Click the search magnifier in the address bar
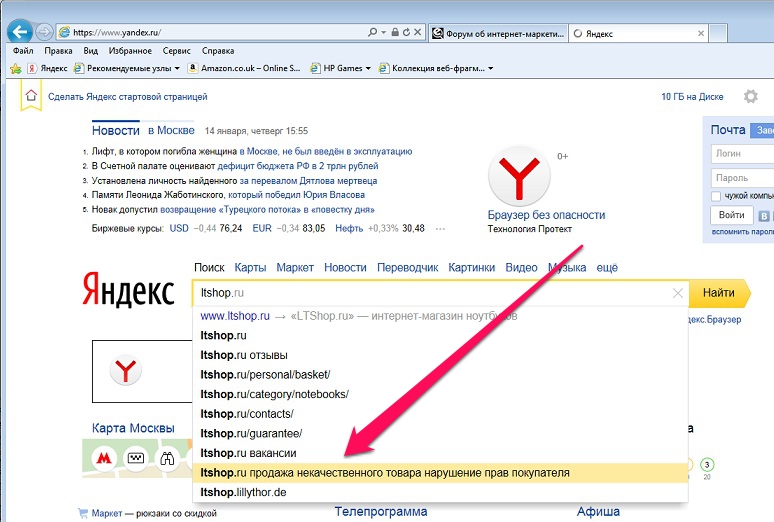Viewport: 774px width, 522px height. (x=373, y=32)
